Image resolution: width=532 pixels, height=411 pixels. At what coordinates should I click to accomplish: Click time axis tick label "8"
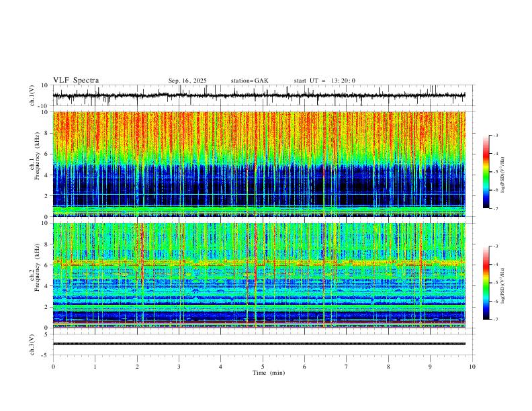pos(388,367)
